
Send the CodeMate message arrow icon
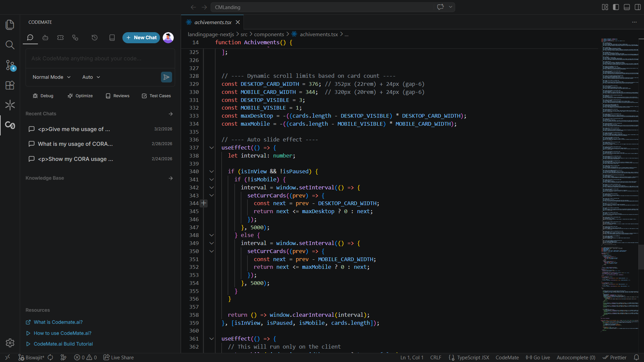coord(166,77)
